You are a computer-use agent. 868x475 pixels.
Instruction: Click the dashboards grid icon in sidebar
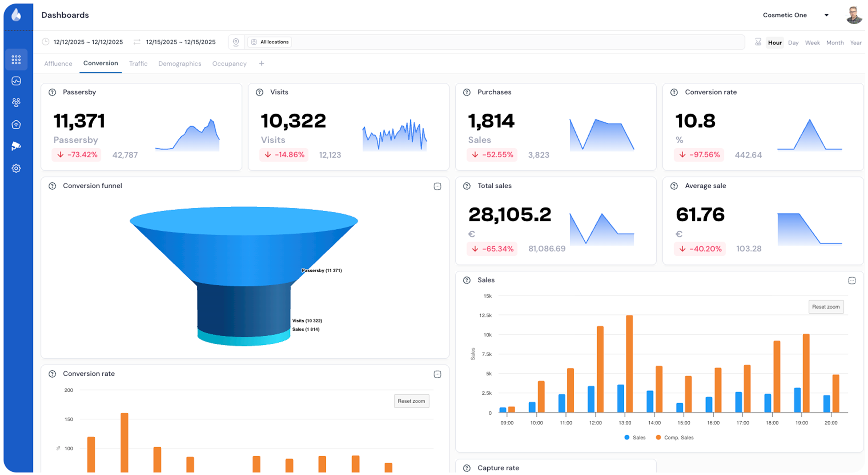16,60
